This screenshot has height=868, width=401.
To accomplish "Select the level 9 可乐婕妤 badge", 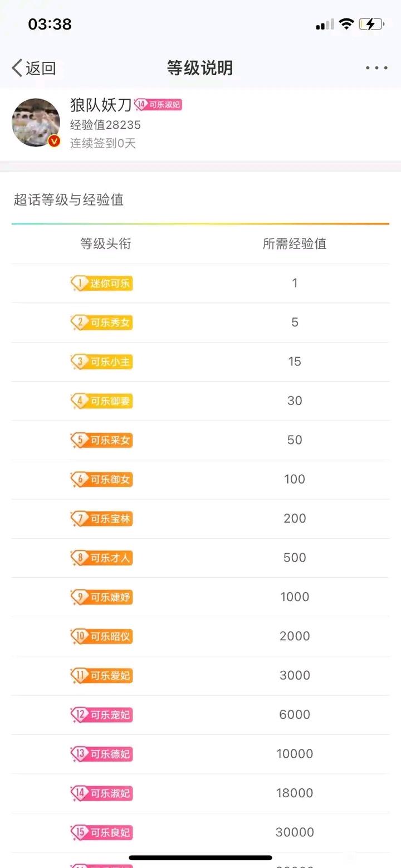I will coord(101,597).
